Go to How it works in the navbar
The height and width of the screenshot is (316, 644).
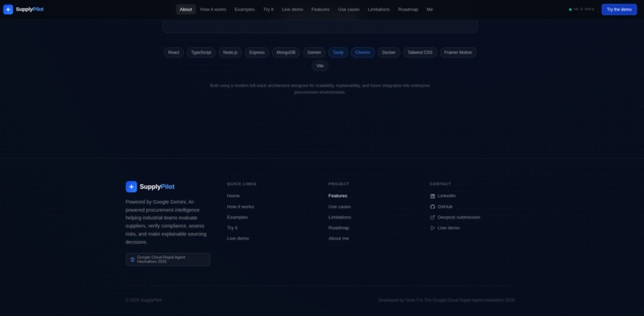213,10
